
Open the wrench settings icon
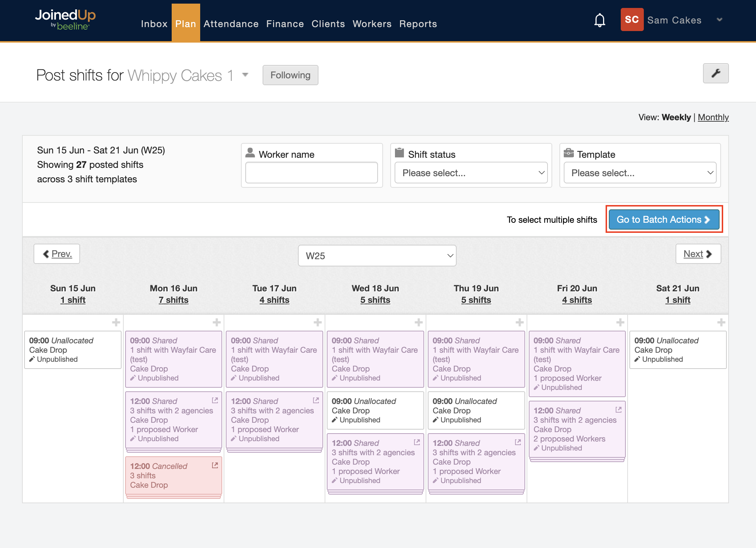point(716,73)
